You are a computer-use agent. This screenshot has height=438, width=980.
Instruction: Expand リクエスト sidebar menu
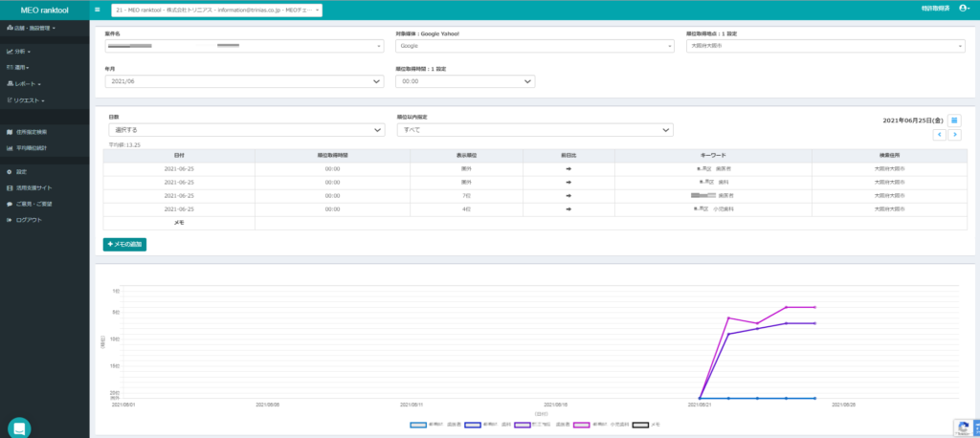coord(26,100)
